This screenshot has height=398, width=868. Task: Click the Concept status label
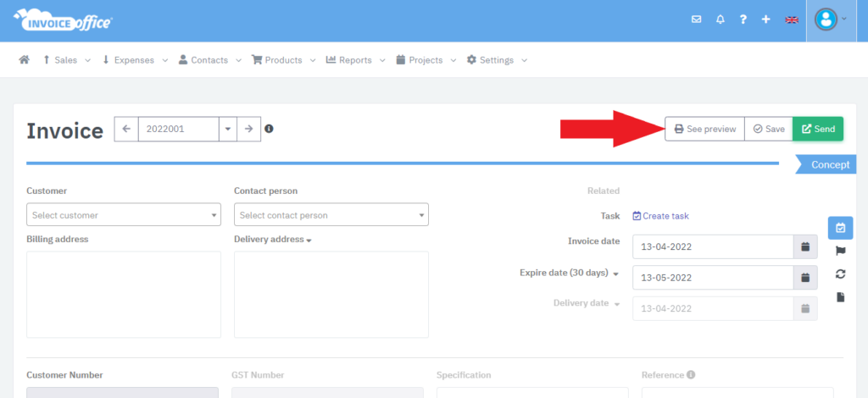click(830, 165)
